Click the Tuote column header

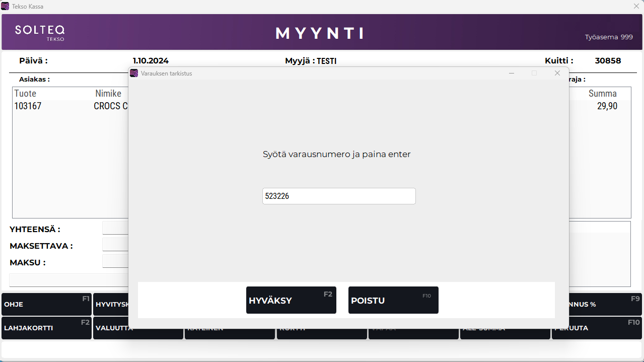click(x=25, y=94)
